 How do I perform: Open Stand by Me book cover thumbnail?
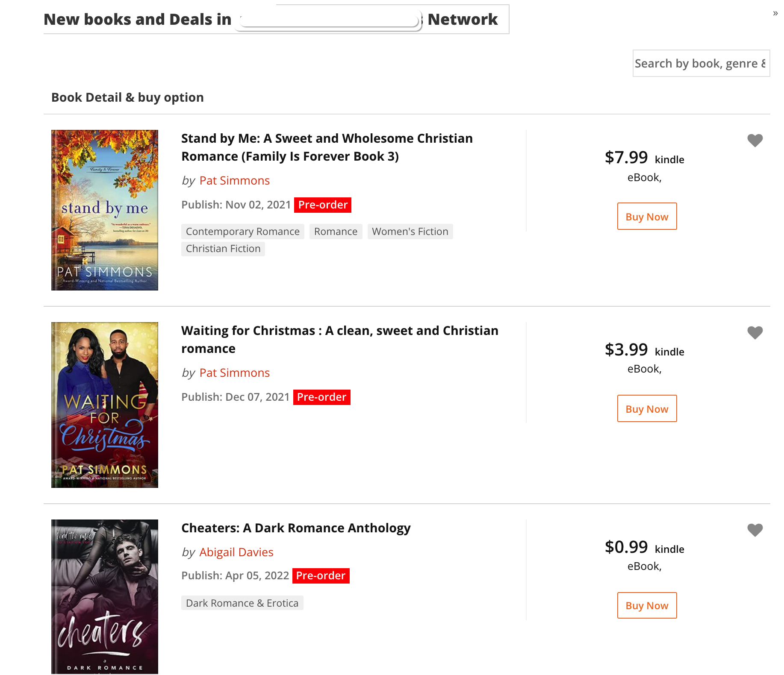105,210
